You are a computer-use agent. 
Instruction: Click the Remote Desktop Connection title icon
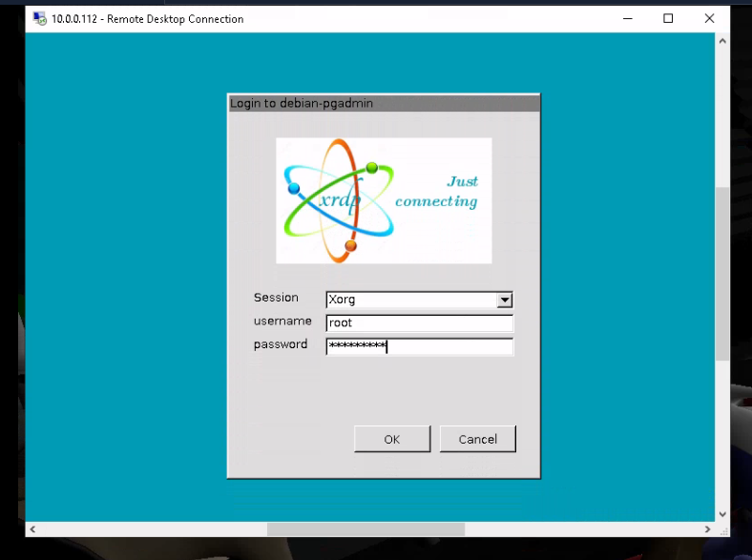coord(39,19)
